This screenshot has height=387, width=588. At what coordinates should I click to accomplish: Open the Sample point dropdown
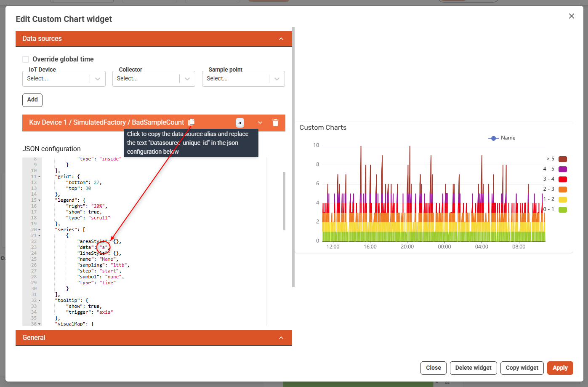tap(243, 79)
